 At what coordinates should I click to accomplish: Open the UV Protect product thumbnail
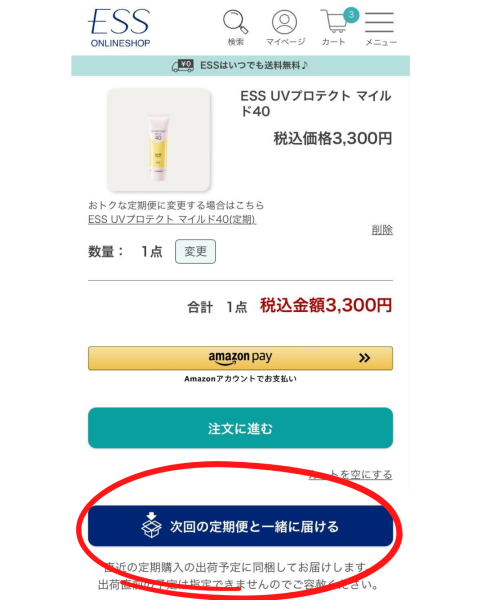coord(158,140)
